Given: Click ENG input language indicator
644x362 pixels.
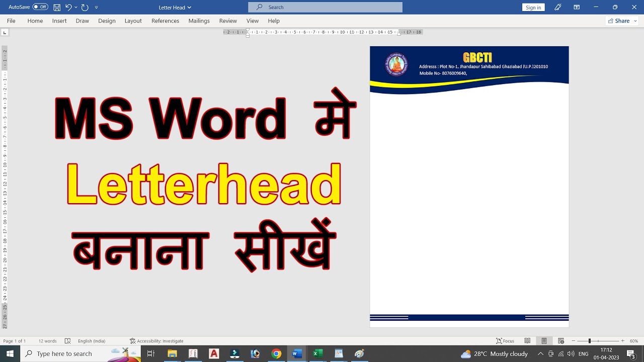Looking at the screenshot, I should (584, 353).
